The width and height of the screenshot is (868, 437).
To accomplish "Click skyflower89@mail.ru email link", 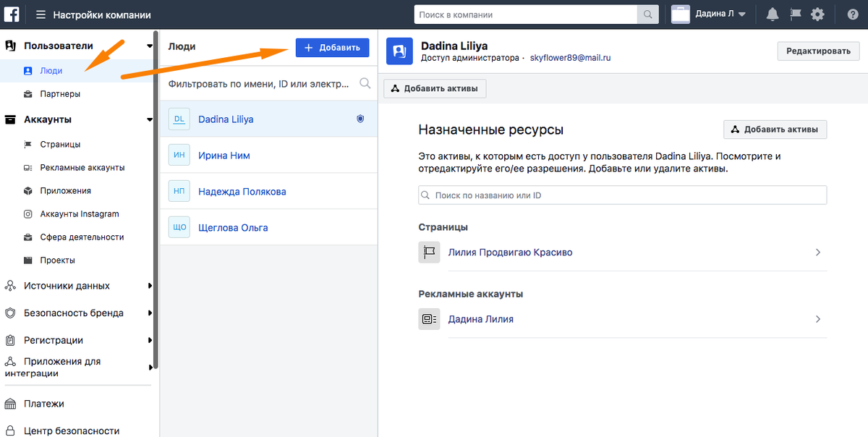I will [571, 58].
